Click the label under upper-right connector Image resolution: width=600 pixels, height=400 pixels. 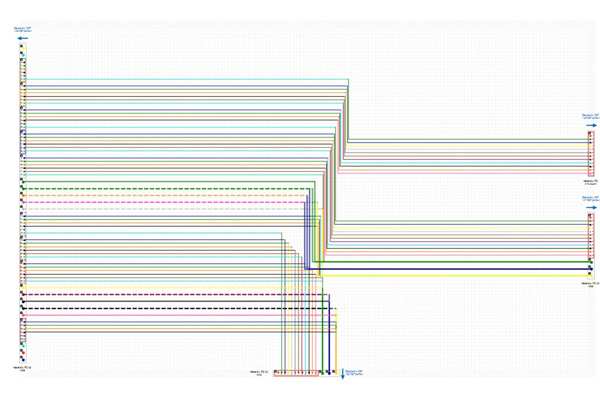coord(591,184)
